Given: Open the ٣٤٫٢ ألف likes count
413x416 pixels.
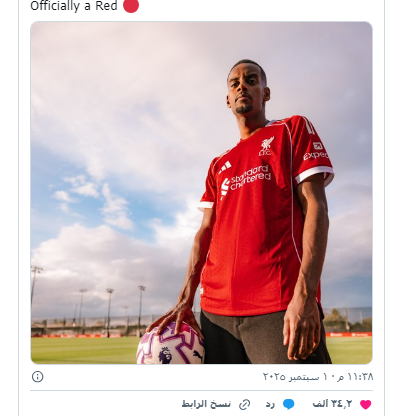Looking at the screenshot, I should point(332,404).
